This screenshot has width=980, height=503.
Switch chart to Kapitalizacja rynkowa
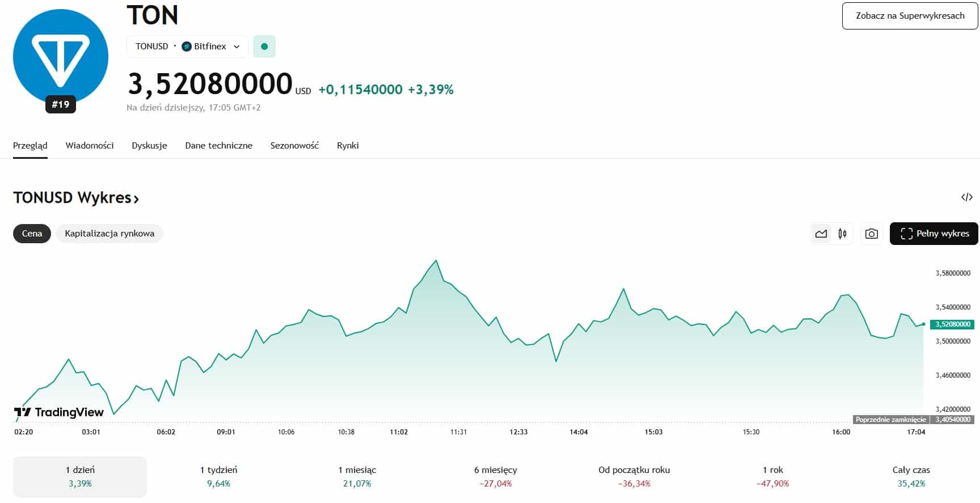point(110,234)
